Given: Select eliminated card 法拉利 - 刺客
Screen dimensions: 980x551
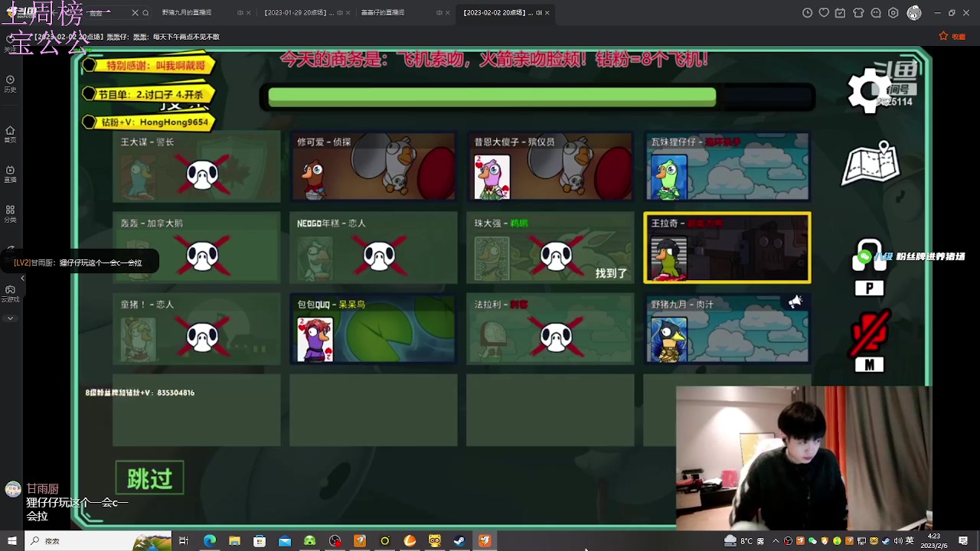Looking at the screenshot, I should click(550, 329).
